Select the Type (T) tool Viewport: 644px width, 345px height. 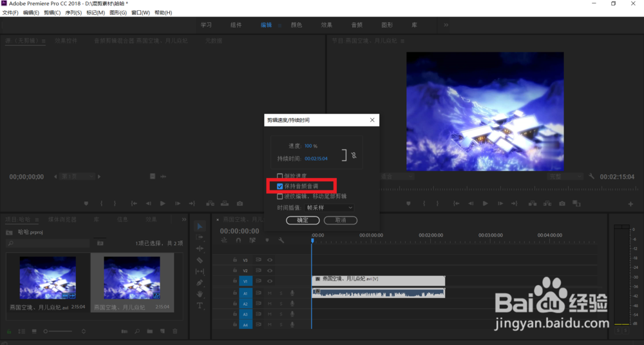[x=200, y=306]
